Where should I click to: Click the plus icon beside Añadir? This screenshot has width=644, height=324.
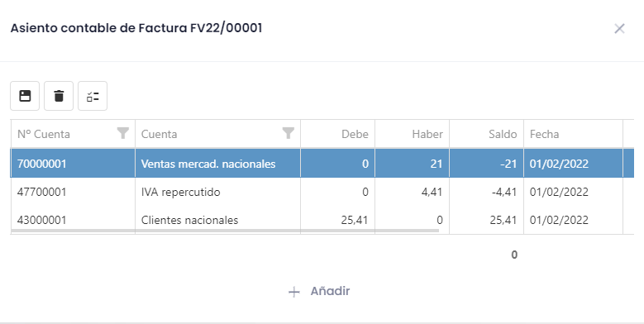(x=294, y=292)
